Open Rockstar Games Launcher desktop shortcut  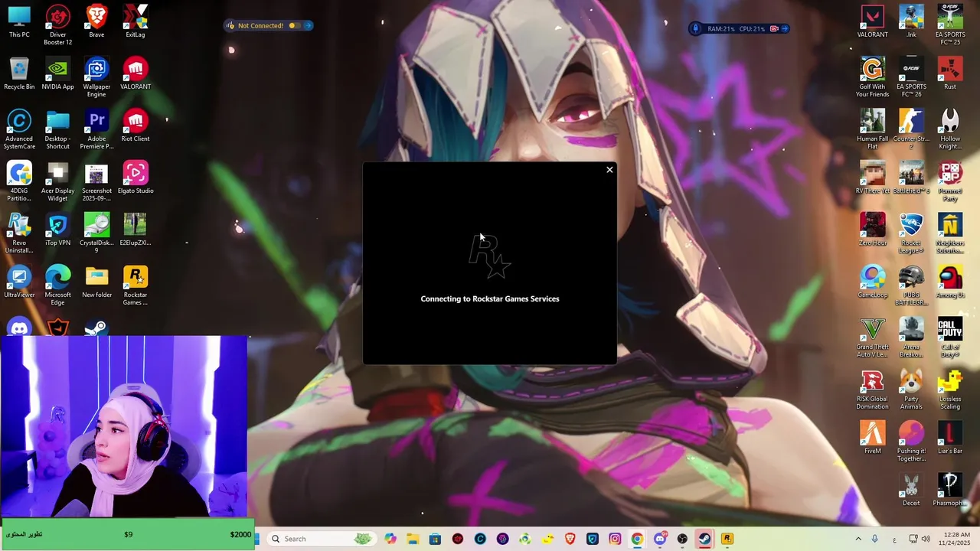pyautogui.click(x=136, y=285)
